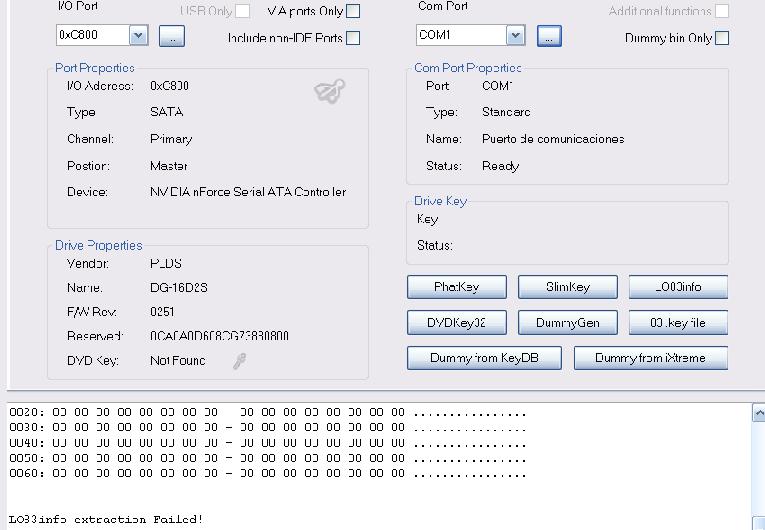Click the Open key file button
765x530 pixels.
(678, 323)
